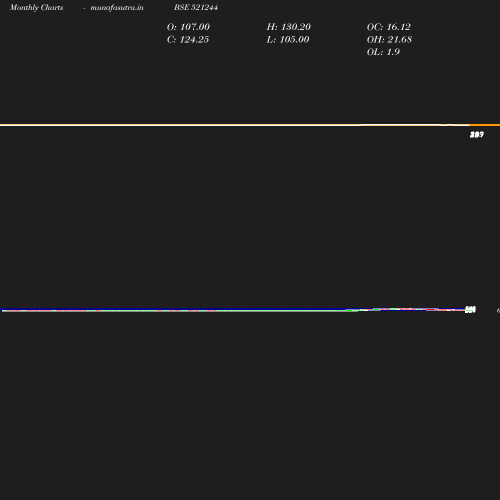This screenshot has height=500, width=500.
Task: Click the high price H: 130.20
Action: coord(289,27)
